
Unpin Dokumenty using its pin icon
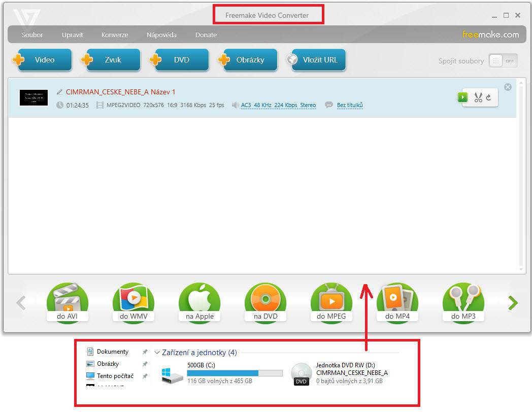pos(145,352)
